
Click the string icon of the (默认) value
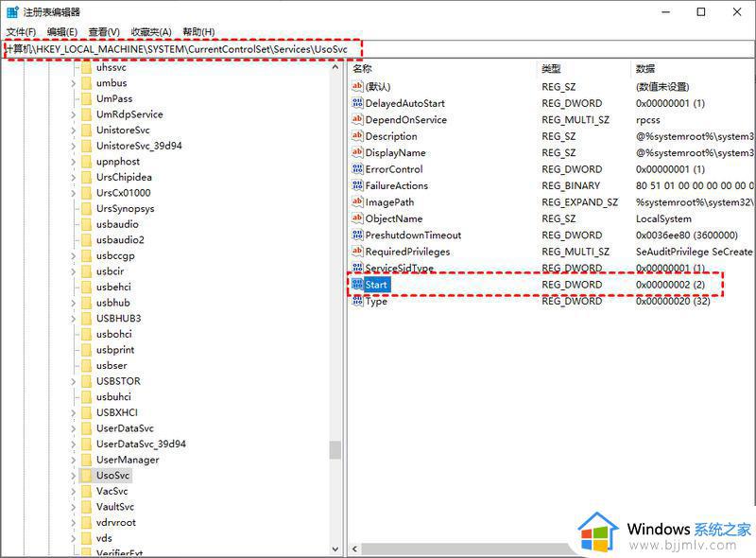(357, 86)
